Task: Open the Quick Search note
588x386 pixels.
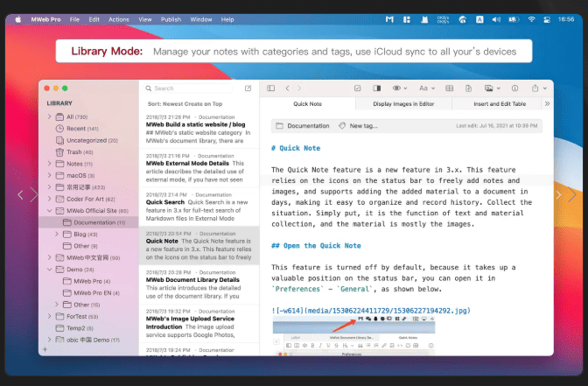Action: (199, 207)
